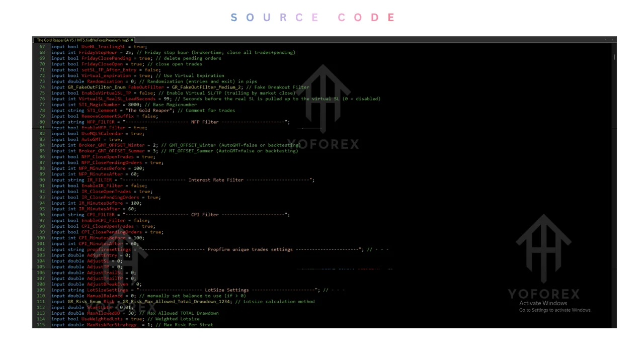The height and width of the screenshot is (362, 644).
Task: Click the NFP_MinutesBefore = 100 line
Action: [98, 168]
